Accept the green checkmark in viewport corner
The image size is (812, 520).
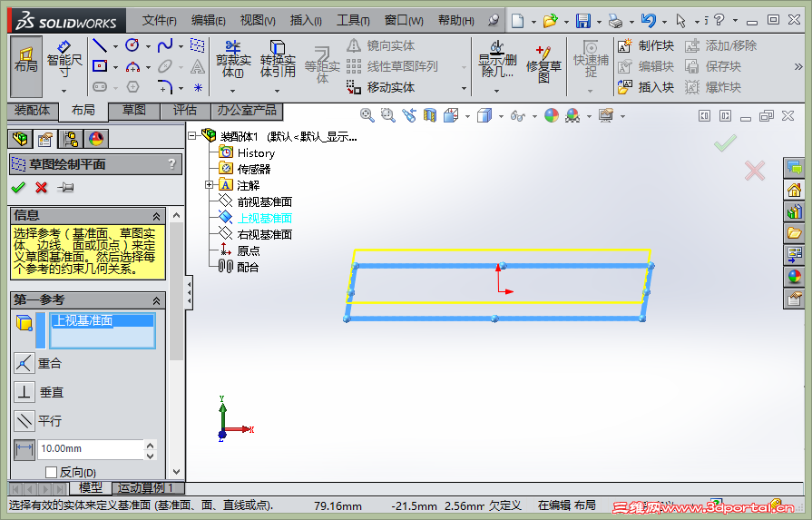(x=725, y=142)
